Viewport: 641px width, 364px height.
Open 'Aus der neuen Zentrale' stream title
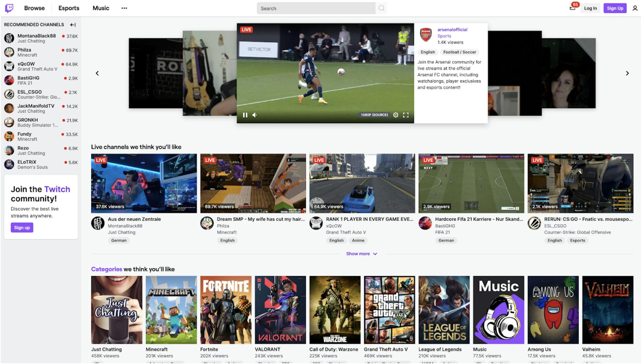[x=134, y=219]
